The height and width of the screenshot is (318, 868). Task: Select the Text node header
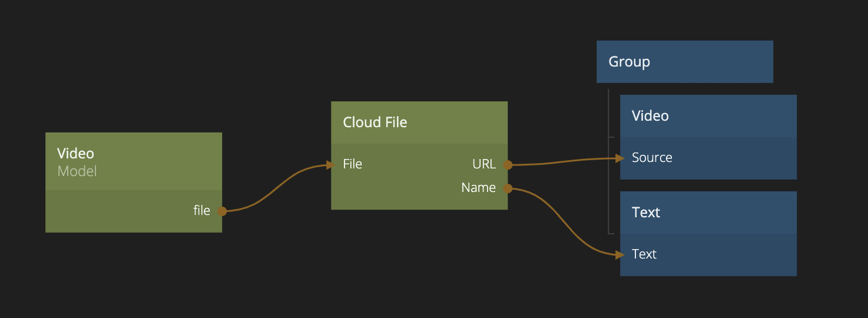[x=708, y=213]
